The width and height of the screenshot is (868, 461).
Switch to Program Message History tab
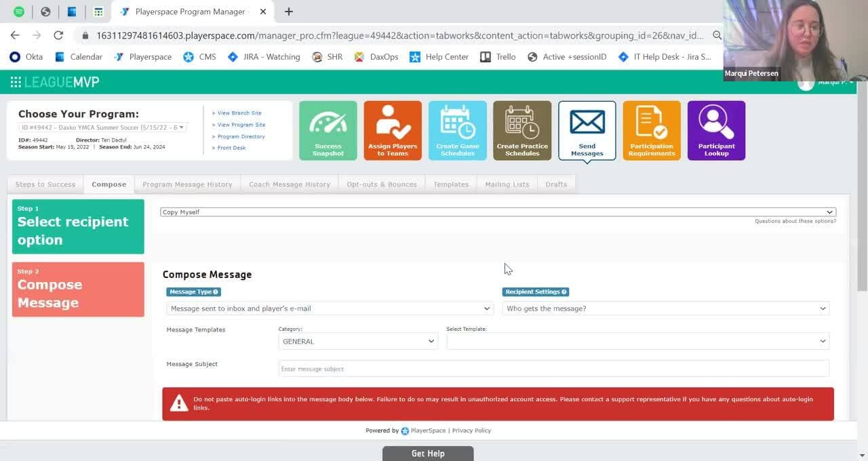tap(187, 184)
